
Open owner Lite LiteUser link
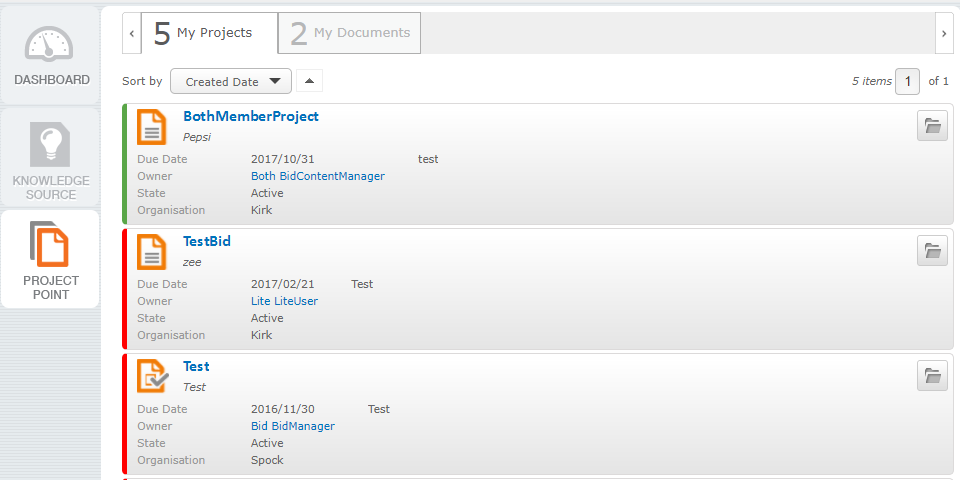pos(284,301)
